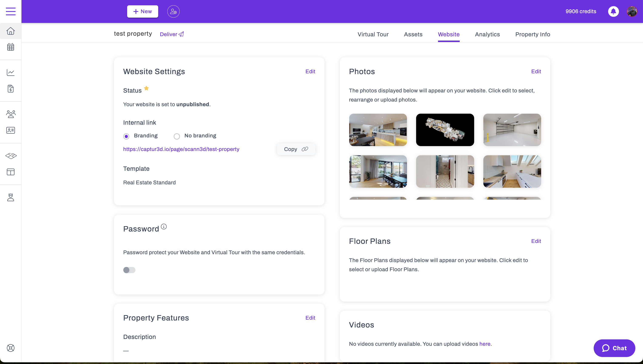
Task: Open the layout template sidebar icon
Action: [x=10, y=172]
